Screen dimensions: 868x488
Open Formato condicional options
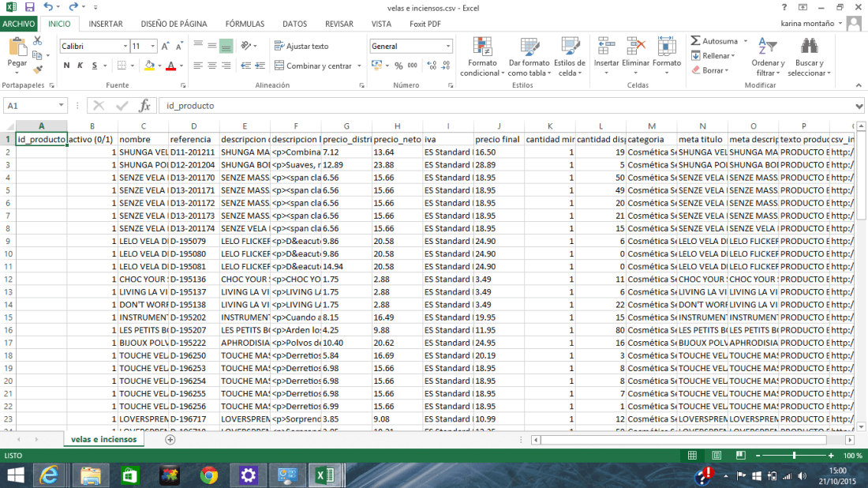(x=482, y=57)
